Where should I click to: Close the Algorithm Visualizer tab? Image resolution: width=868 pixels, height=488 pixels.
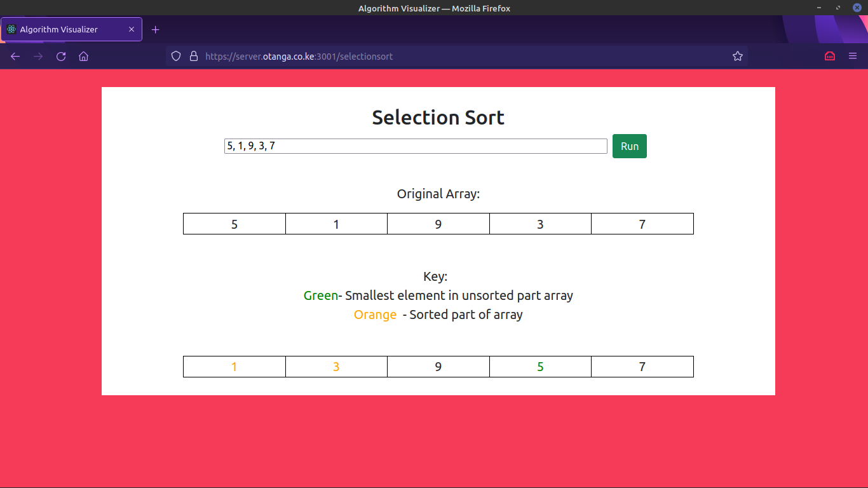point(132,30)
